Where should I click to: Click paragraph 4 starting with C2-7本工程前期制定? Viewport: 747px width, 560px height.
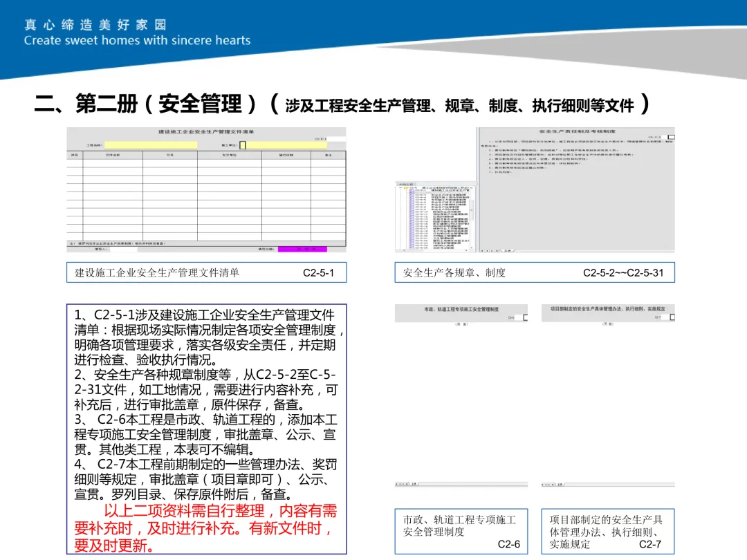point(206,479)
